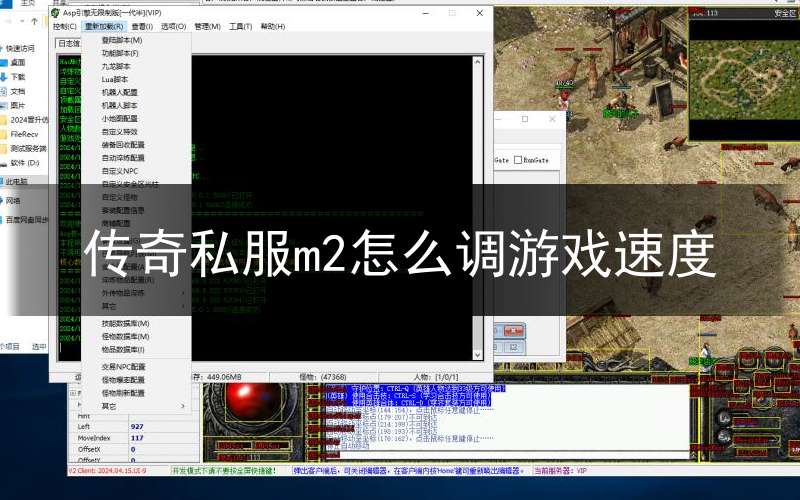Click the game minimap
The width and height of the screenshot is (800, 500).
click(x=744, y=80)
